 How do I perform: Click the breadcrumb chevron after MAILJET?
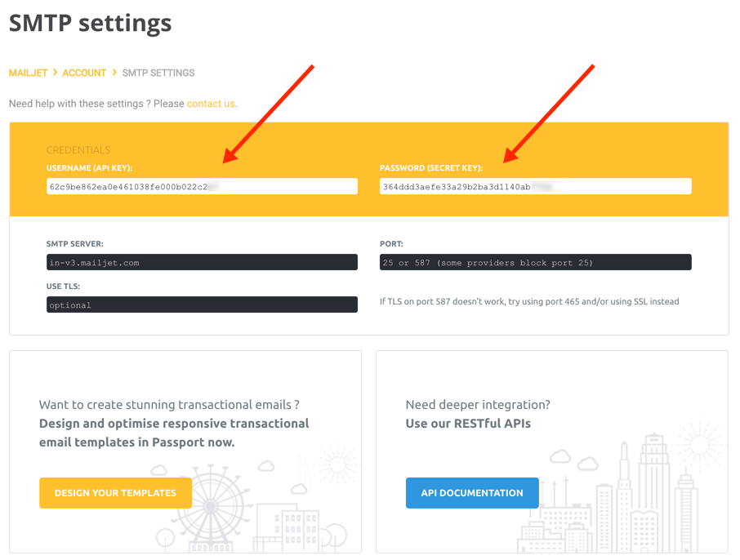(x=56, y=73)
